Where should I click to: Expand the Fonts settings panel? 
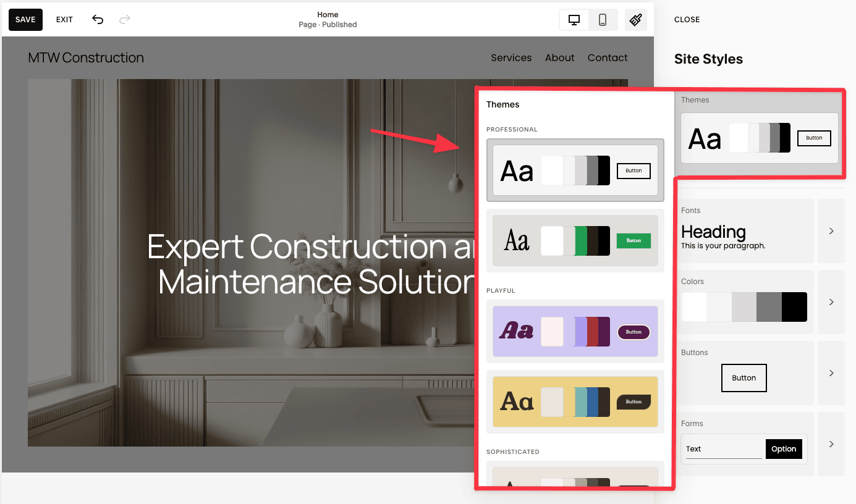pyautogui.click(x=831, y=231)
